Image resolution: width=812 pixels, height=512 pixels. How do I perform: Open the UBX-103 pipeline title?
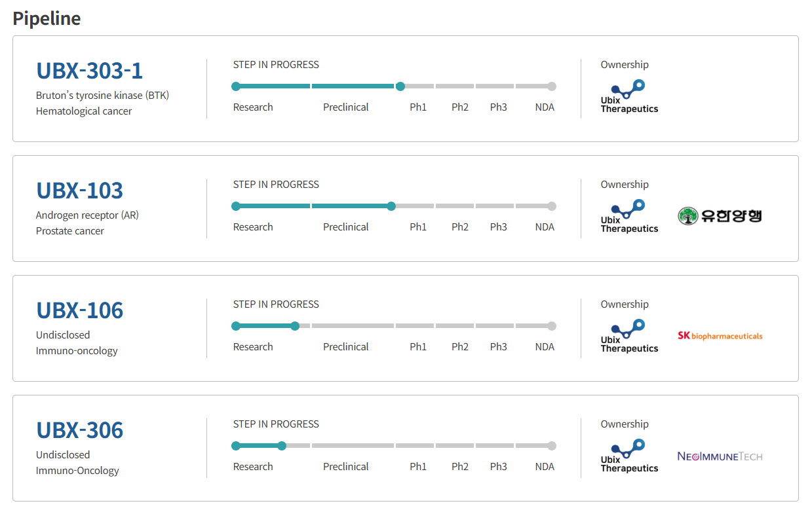[x=79, y=191]
